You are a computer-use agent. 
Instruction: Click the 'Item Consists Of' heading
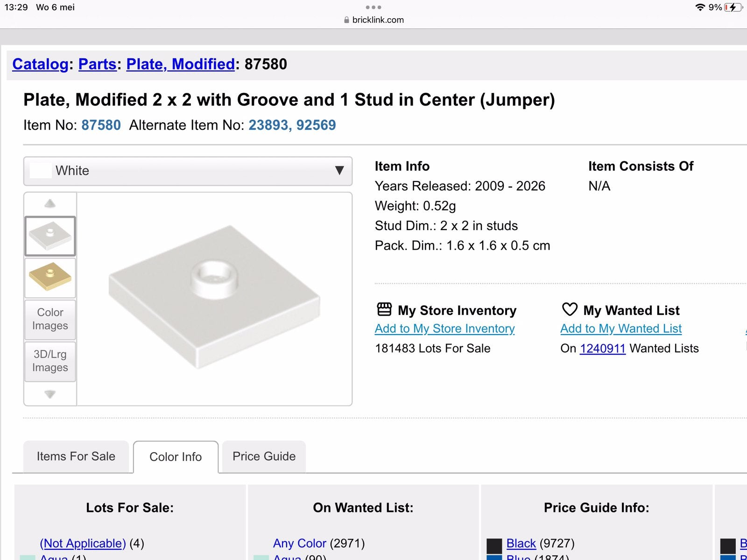(641, 166)
